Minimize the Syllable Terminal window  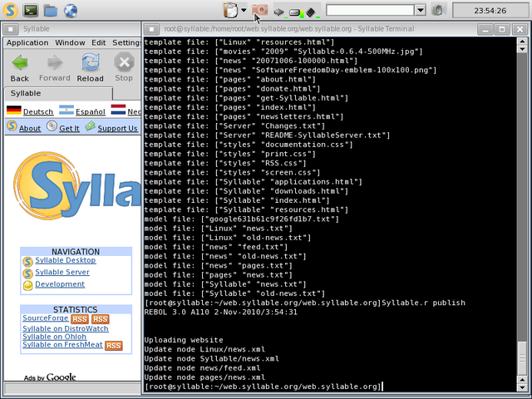pos(485,29)
